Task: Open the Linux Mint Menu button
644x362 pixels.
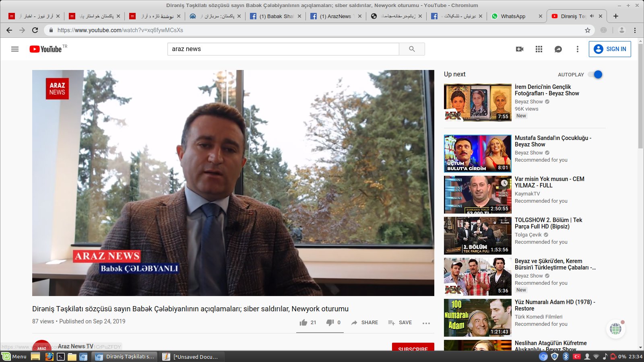Action: [14, 356]
